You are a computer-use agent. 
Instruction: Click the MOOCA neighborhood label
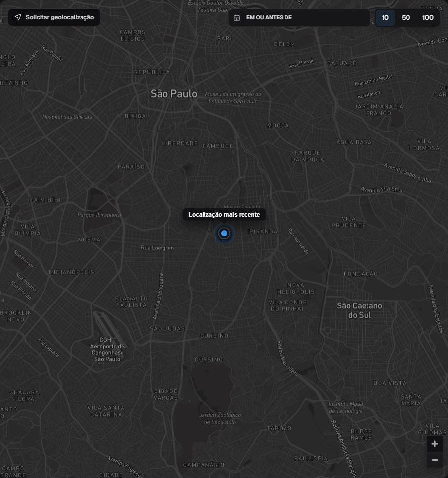pyautogui.click(x=278, y=125)
